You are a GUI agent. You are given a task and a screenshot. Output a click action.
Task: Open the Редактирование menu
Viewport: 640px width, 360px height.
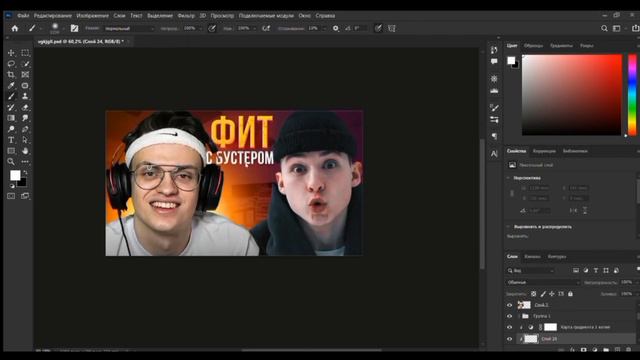tap(53, 16)
